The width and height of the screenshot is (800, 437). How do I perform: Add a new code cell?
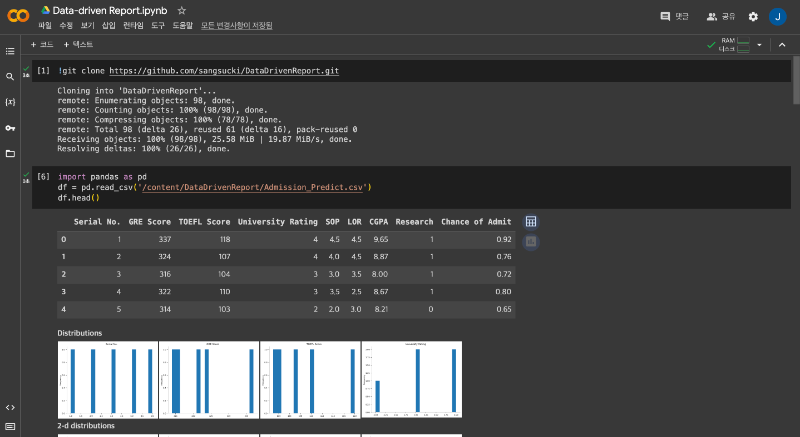click(42, 44)
